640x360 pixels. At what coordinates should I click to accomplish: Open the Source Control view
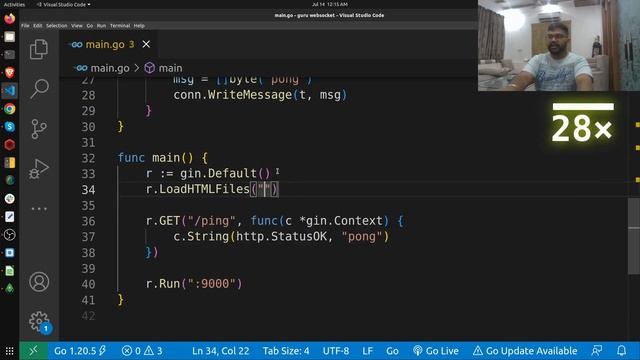pos(39,129)
